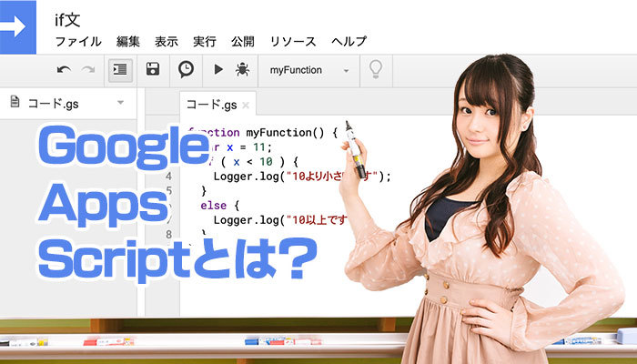This screenshot has height=364, width=637.
Task: Click the lightbulb hint icon
Action: pyautogui.click(x=376, y=69)
